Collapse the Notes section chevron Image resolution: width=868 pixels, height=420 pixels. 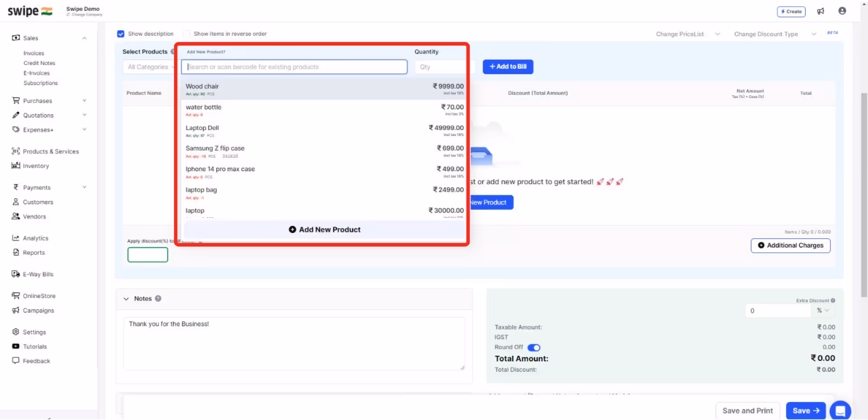point(126,299)
